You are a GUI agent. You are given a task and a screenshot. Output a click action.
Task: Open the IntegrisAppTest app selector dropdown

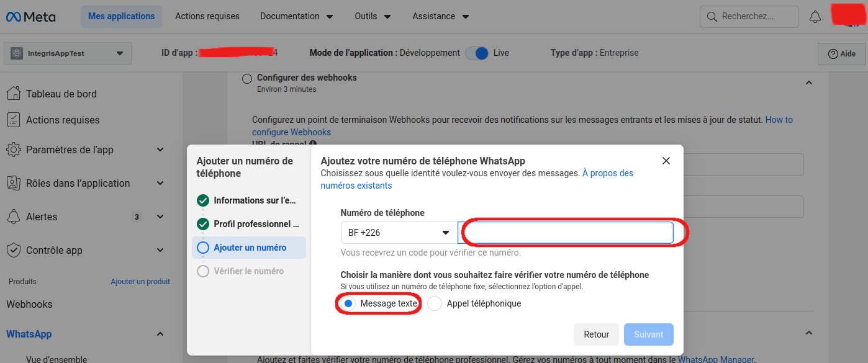68,53
